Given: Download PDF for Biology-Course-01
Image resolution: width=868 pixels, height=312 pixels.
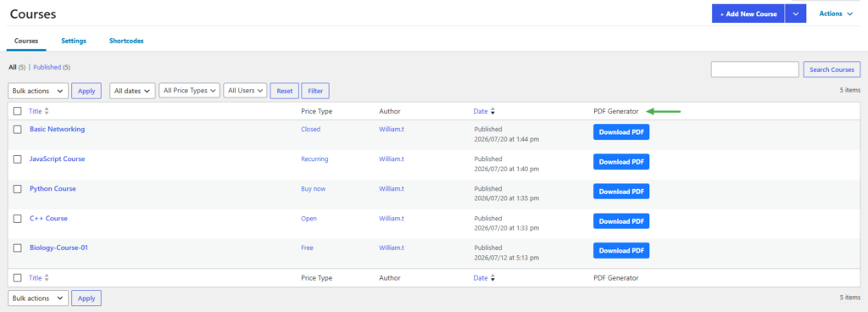Looking at the screenshot, I should coord(621,251).
